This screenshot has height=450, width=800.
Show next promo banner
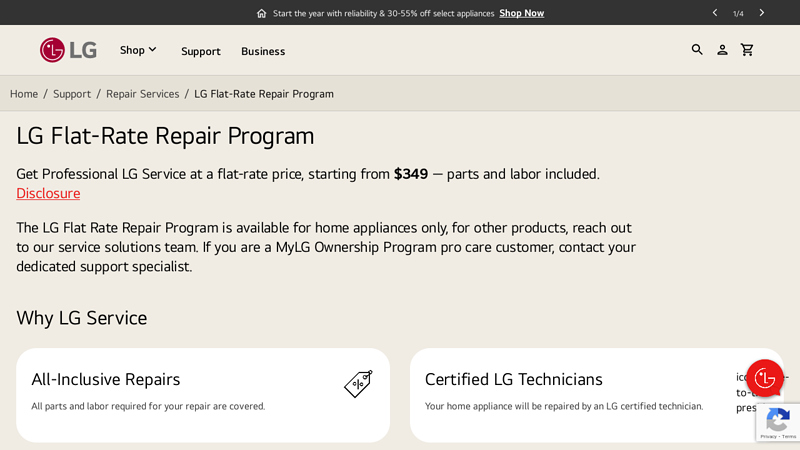click(762, 13)
